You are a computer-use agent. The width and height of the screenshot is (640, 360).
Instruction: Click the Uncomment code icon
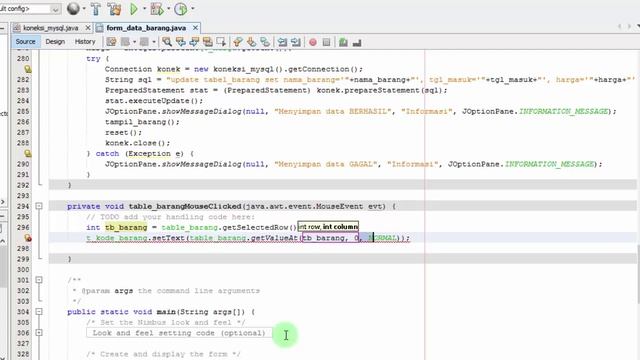pos(357,42)
